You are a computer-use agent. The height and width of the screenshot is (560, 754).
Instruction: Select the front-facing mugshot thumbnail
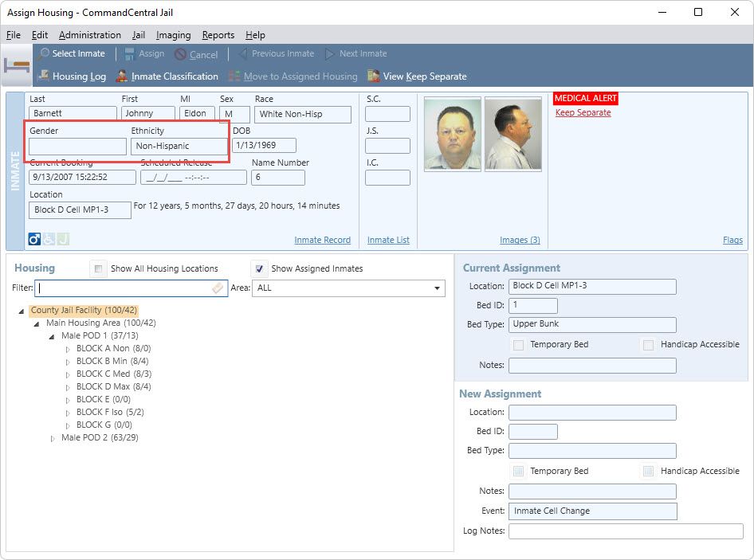point(453,134)
